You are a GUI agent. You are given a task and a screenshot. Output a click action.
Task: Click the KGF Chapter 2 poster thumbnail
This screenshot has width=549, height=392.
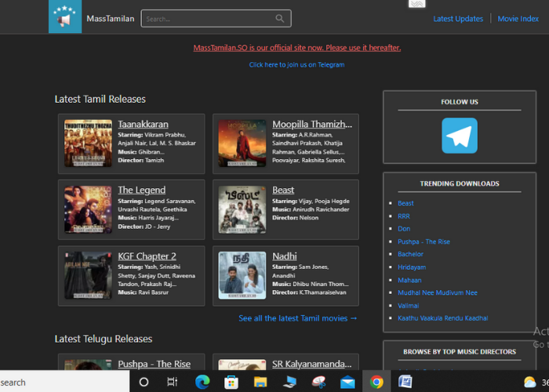tap(88, 275)
